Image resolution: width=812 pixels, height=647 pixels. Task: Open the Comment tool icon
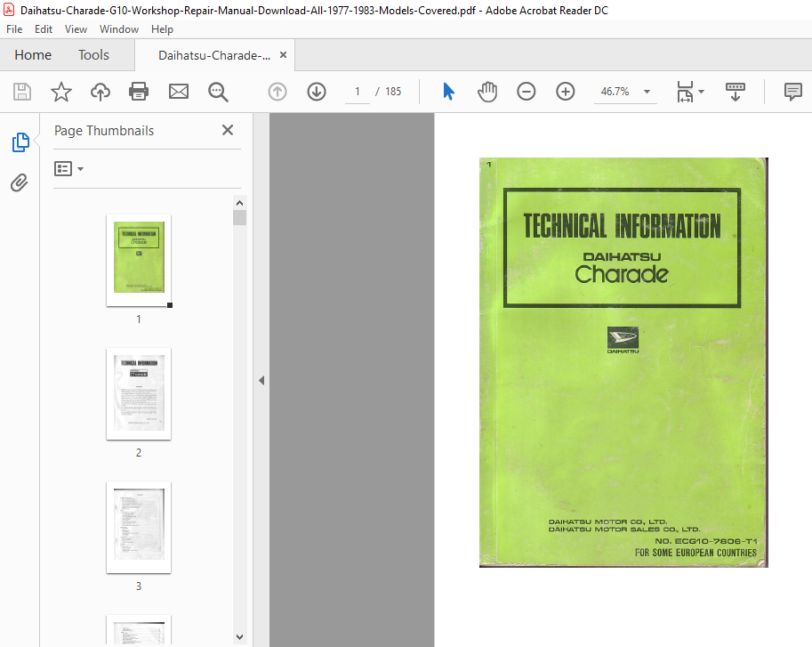point(792,92)
